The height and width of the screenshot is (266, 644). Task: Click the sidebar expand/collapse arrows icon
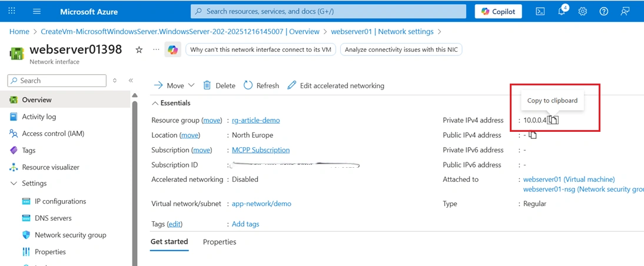tap(115, 81)
